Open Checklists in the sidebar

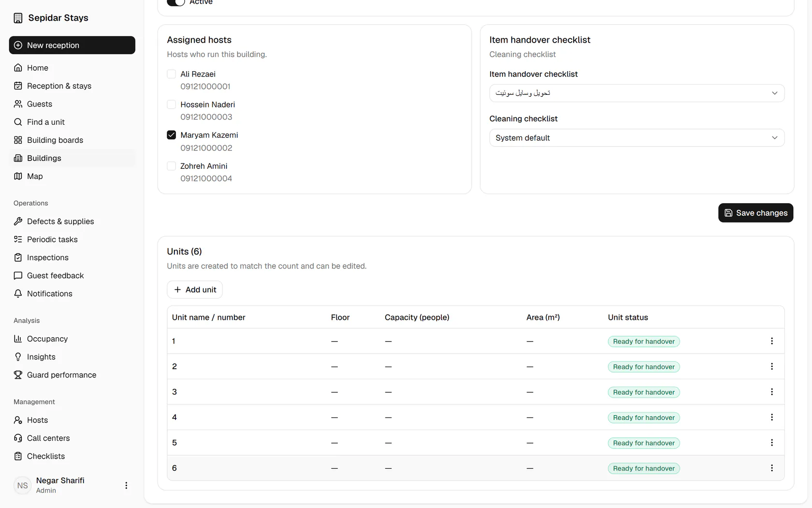point(72,456)
